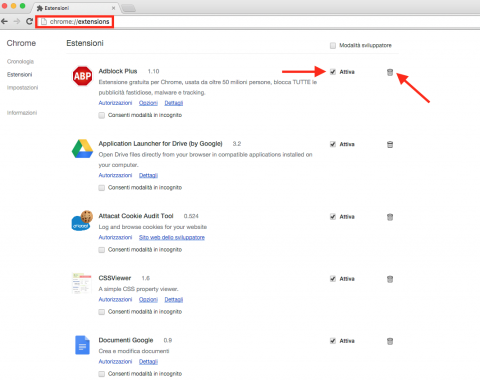This screenshot has width=480, height=381.
Task: Open Opzioni link for Adblock Plus
Action: click(148, 103)
